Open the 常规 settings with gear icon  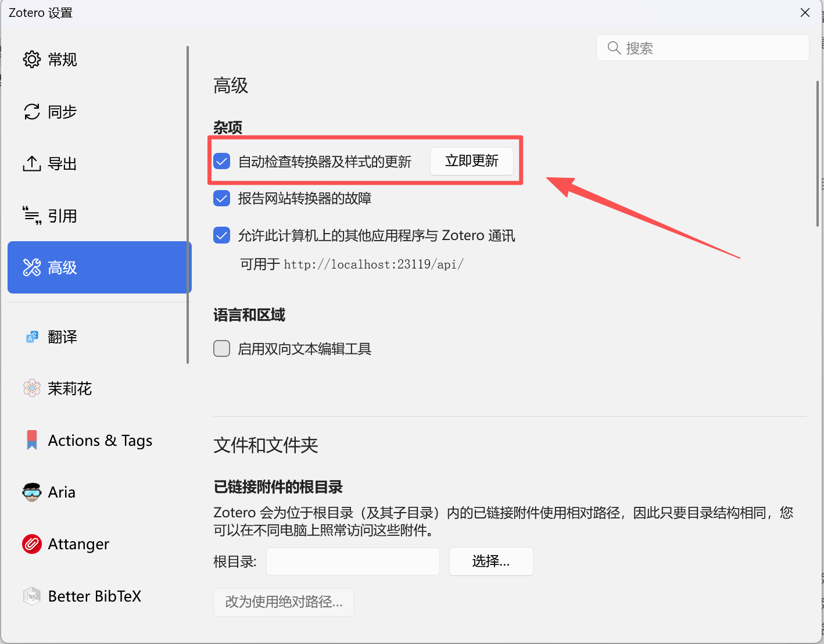pyautogui.click(x=32, y=59)
